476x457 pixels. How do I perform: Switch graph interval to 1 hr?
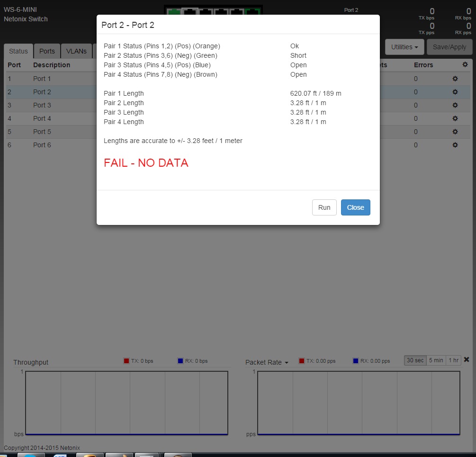tap(453, 360)
